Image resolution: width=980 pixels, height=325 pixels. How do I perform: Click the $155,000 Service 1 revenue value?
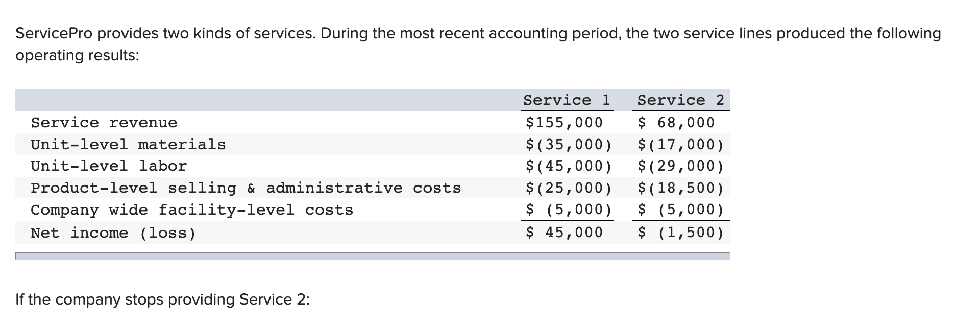(564, 123)
